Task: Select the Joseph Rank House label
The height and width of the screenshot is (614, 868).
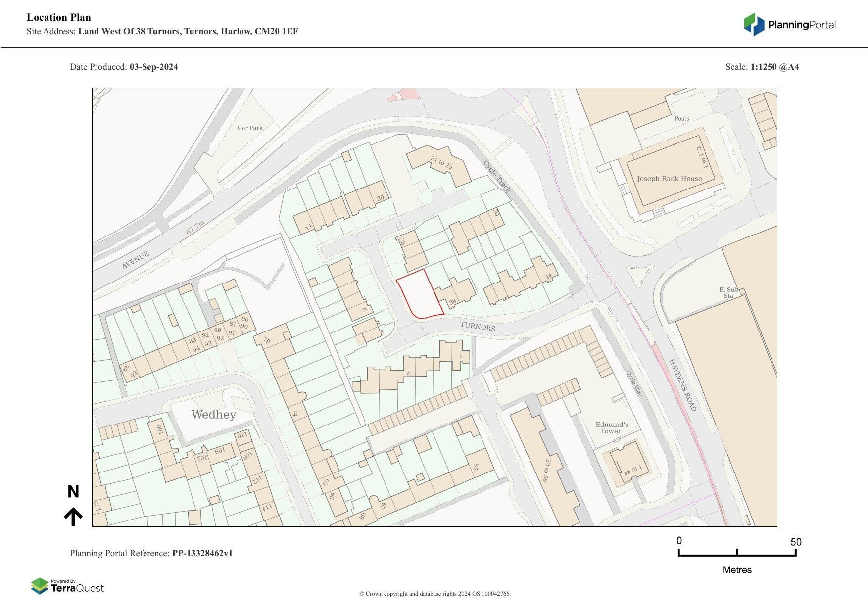Action: pos(669,179)
